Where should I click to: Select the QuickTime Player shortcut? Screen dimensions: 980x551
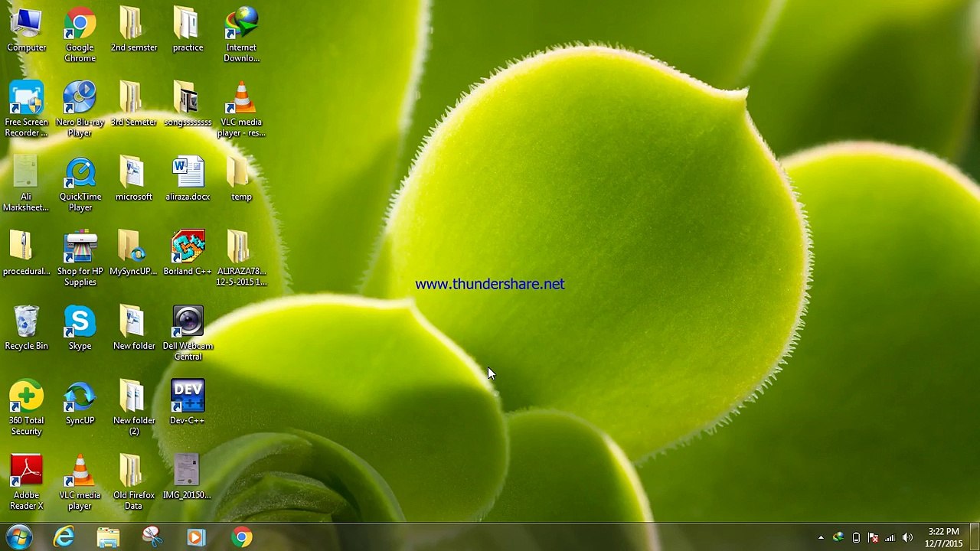tap(80, 184)
